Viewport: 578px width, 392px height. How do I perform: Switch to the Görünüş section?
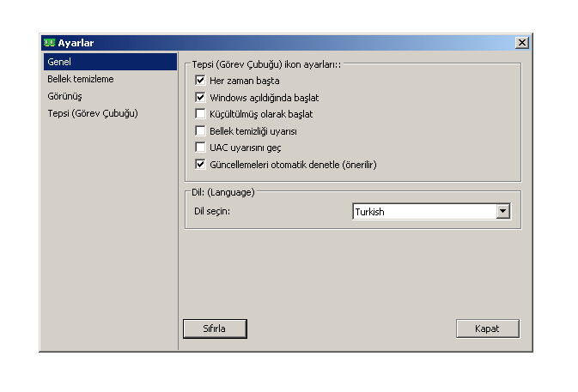click(x=110, y=96)
